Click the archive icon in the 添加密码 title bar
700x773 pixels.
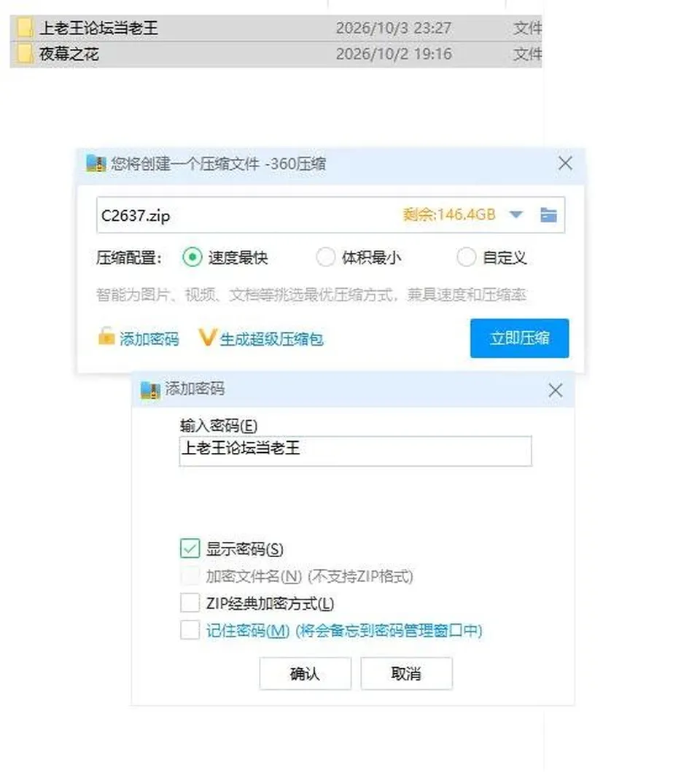coord(150,389)
